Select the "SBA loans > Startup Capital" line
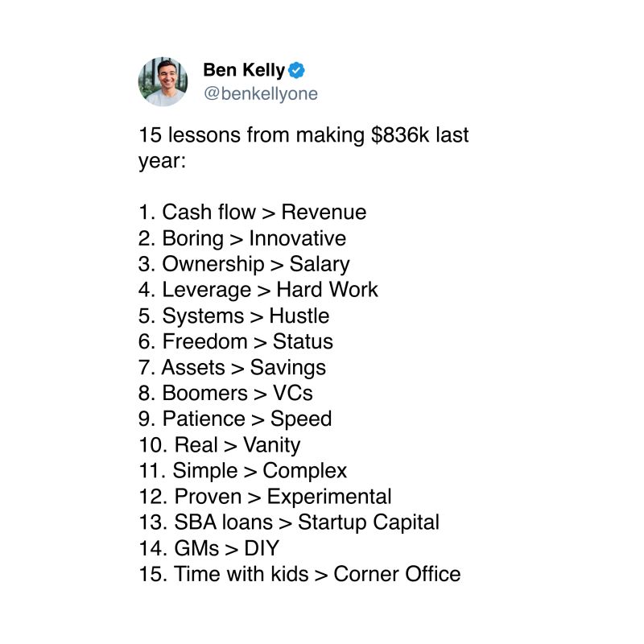 coord(289,522)
